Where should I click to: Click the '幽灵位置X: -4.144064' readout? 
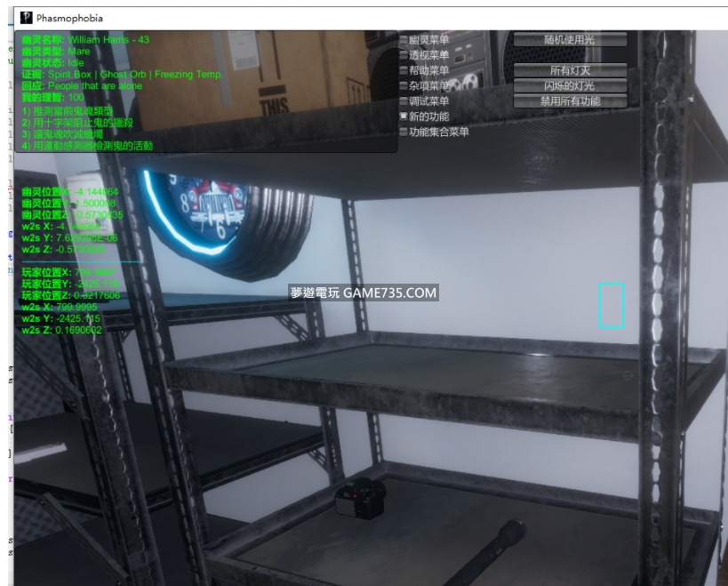click(70, 192)
